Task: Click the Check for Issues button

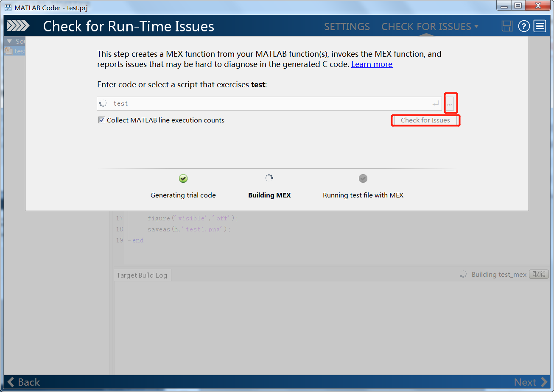Action: (x=425, y=120)
